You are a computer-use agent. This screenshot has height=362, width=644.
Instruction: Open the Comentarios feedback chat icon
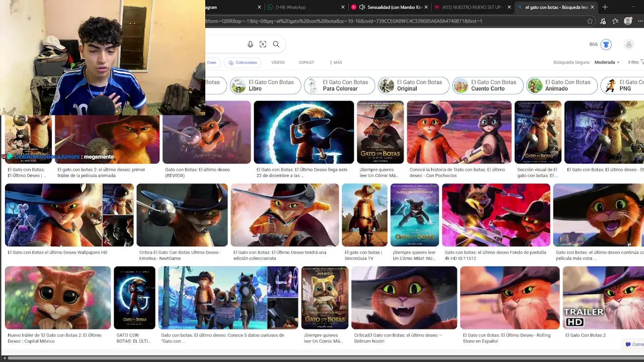point(634,344)
